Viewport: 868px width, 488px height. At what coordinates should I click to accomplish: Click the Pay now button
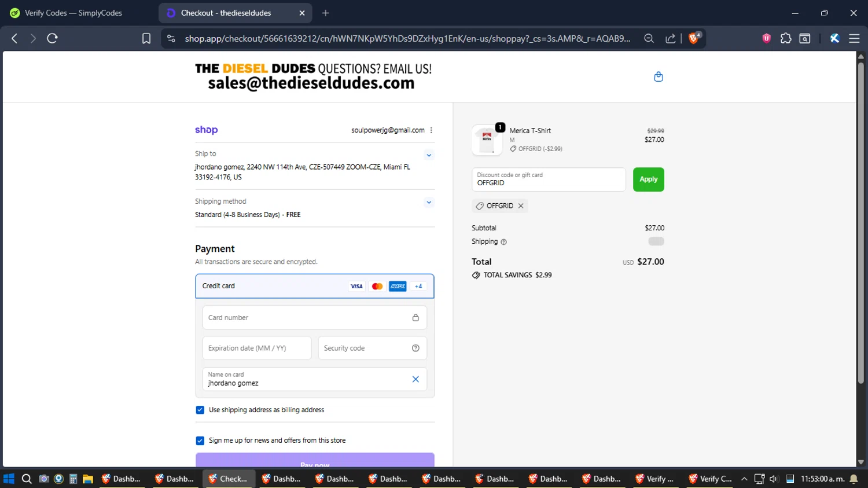(x=315, y=460)
